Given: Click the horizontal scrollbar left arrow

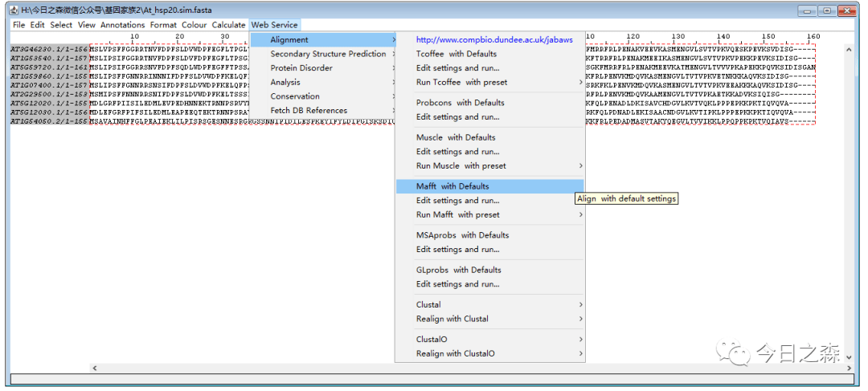Looking at the screenshot, I should point(94,368).
